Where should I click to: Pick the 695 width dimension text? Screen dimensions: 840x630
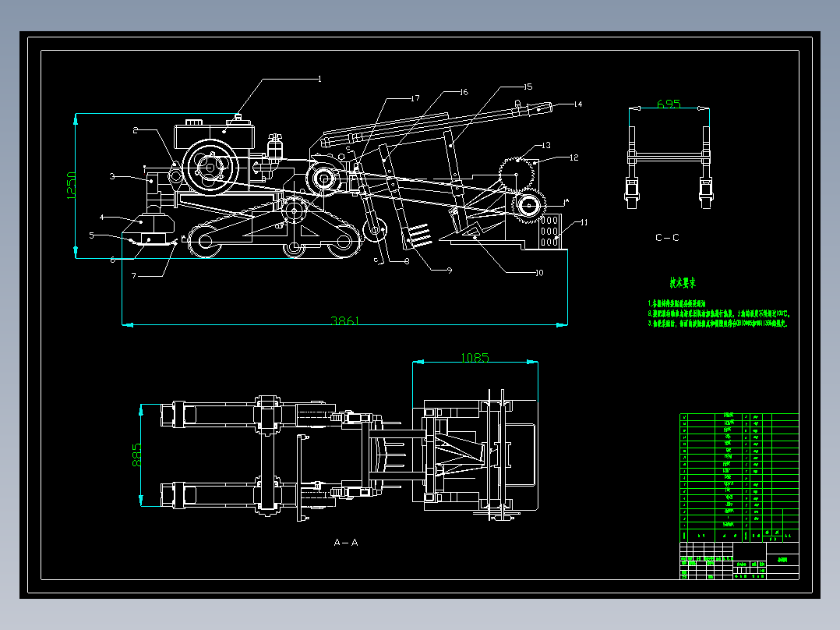[669, 104]
